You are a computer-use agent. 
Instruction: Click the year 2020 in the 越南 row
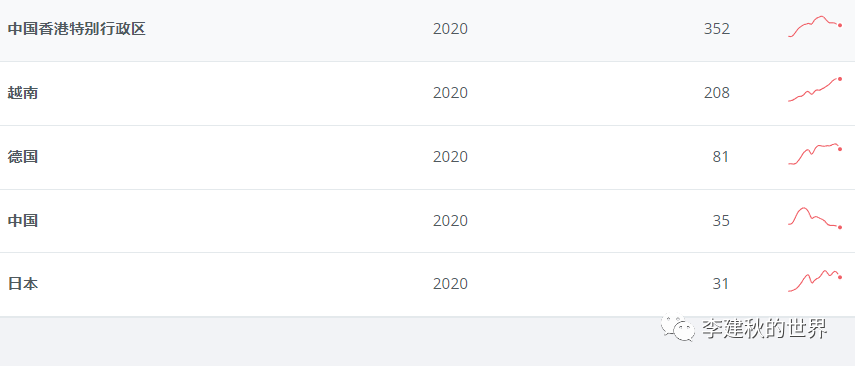(450, 93)
